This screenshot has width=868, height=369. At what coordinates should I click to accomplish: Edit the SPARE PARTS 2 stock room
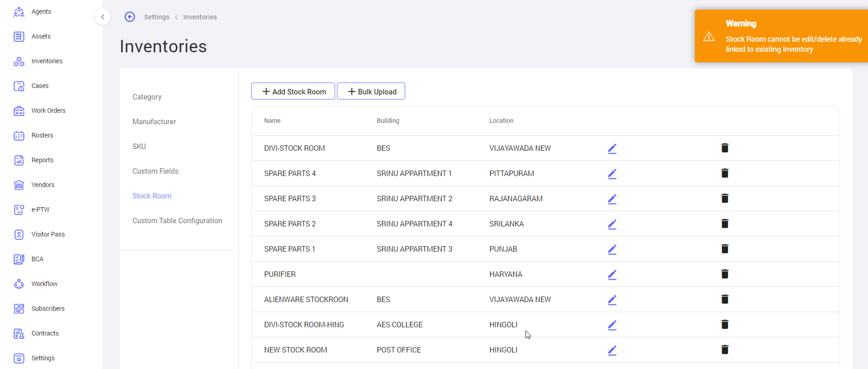pyautogui.click(x=612, y=224)
